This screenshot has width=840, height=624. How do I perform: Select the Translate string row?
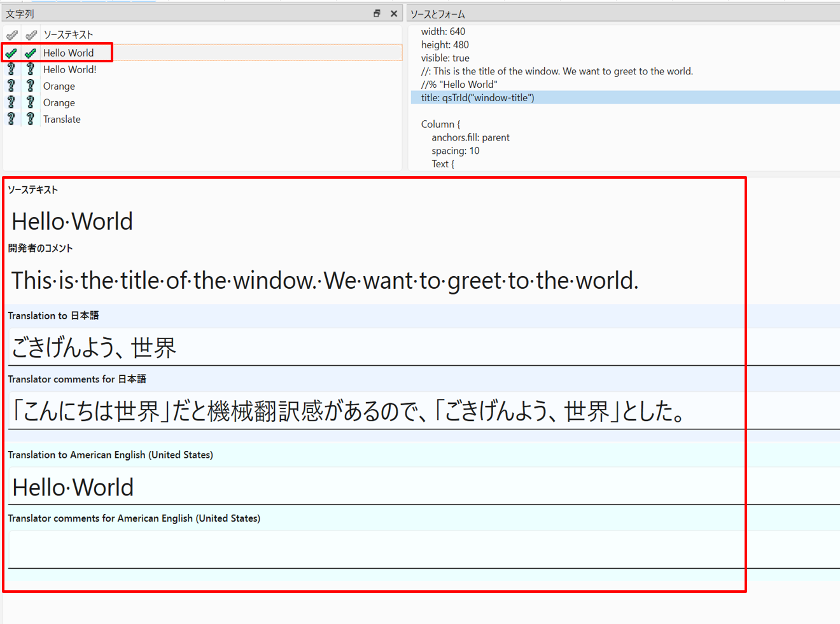62,119
